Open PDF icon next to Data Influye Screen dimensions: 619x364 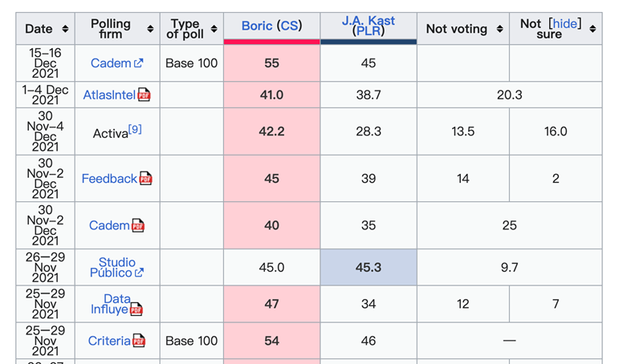(x=136, y=309)
